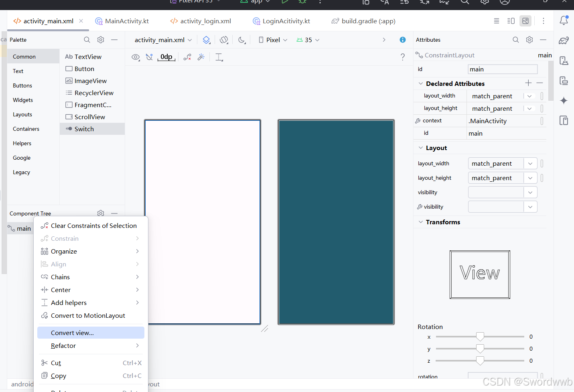Switch to the MainActivity.kt tab
The height and width of the screenshot is (392, 574).
click(x=122, y=21)
